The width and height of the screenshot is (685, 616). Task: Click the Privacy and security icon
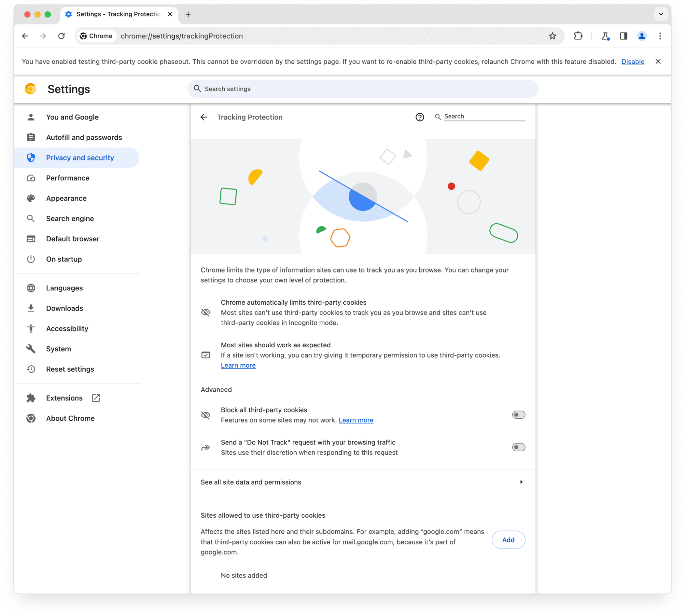click(31, 158)
